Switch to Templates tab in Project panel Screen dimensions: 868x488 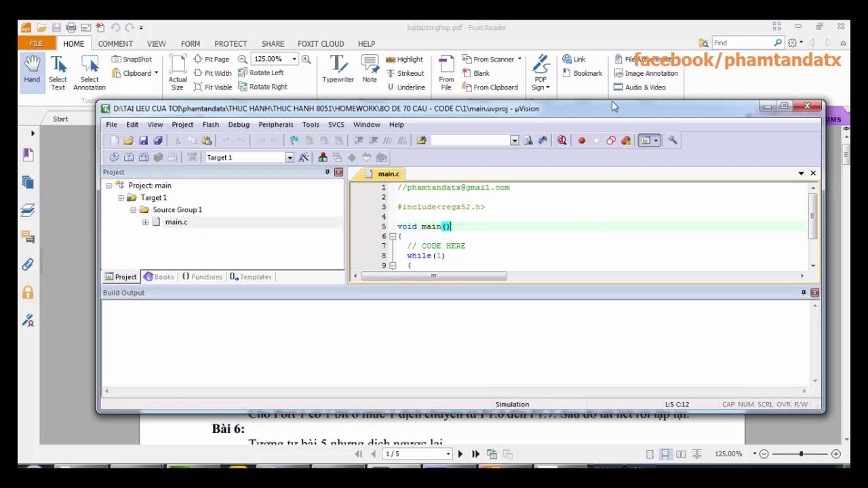click(x=251, y=277)
